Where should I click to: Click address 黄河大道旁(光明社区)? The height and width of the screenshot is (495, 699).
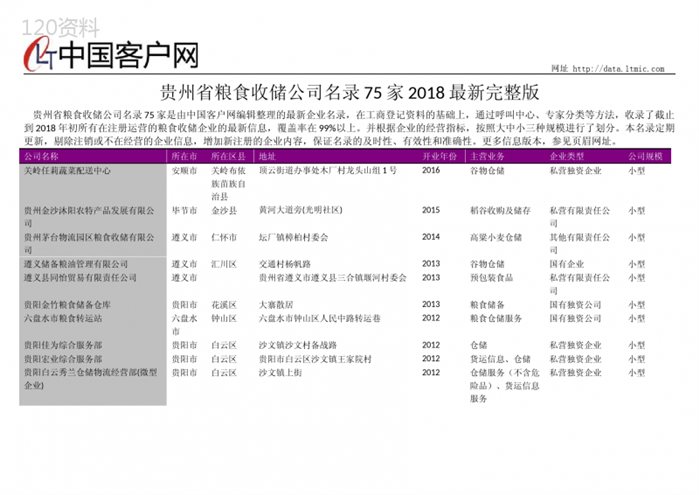[x=300, y=210]
